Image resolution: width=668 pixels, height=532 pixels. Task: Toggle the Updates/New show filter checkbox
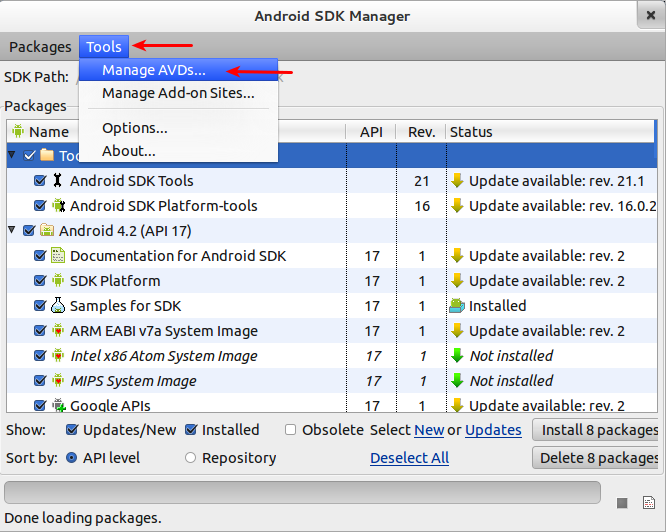point(72,429)
